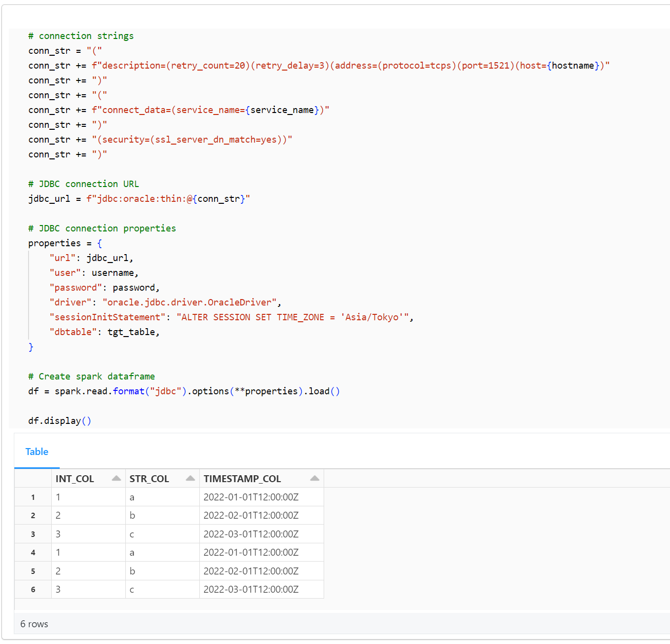The height and width of the screenshot is (644, 670).
Task: Click INT_COL cell in row 3
Action: 88,534
